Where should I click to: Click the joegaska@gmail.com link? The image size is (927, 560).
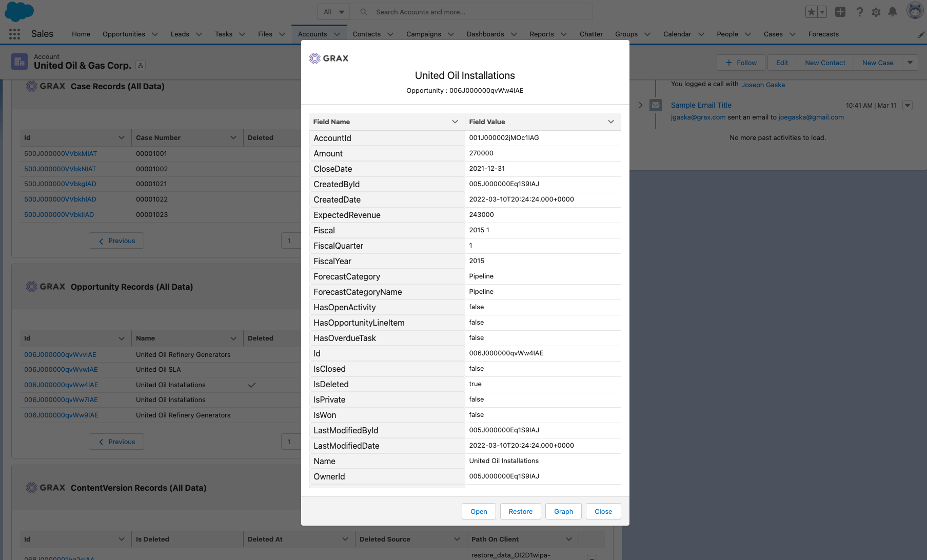click(x=811, y=117)
